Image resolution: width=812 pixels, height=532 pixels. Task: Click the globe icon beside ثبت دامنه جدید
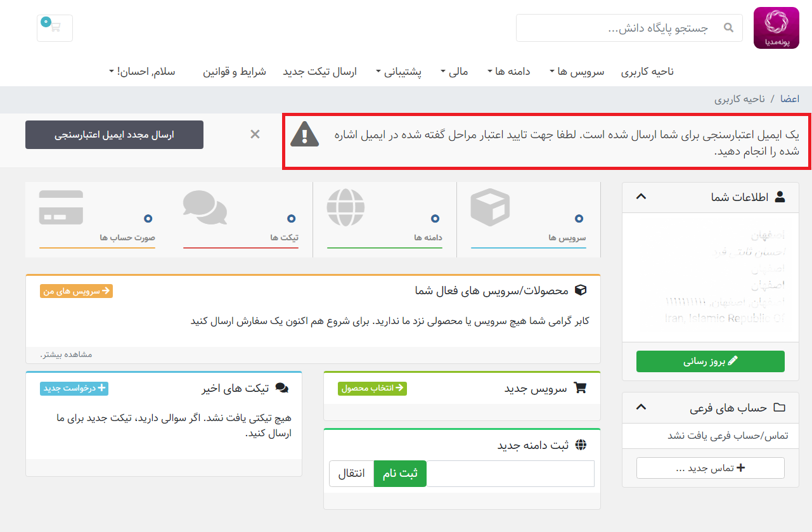[x=580, y=445]
